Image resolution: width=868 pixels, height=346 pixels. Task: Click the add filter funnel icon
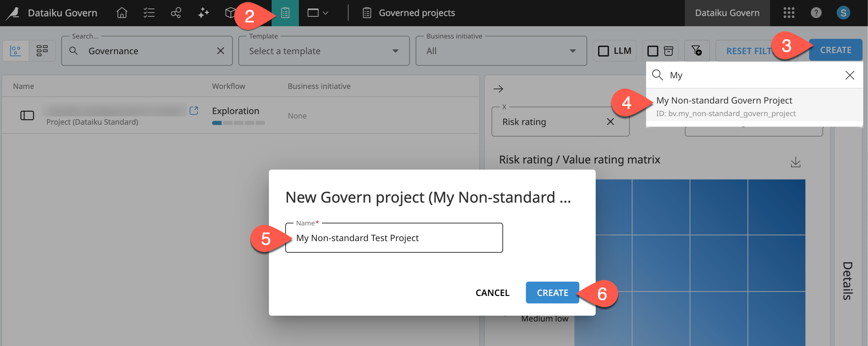click(x=696, y=50)
